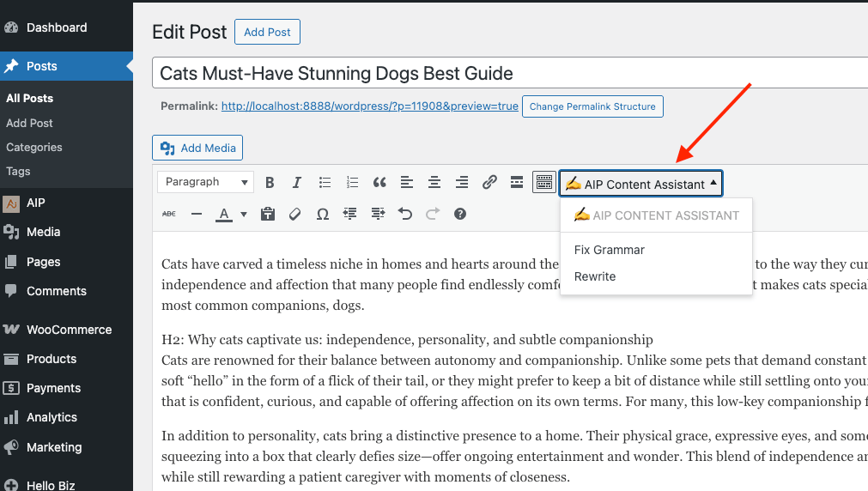
Task: Collapse the AIP Content Assistant dropdown
Action: pos(641,183)
